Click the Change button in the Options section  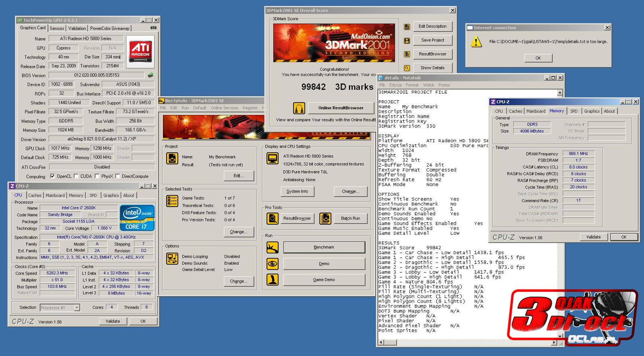pos(239,281)
